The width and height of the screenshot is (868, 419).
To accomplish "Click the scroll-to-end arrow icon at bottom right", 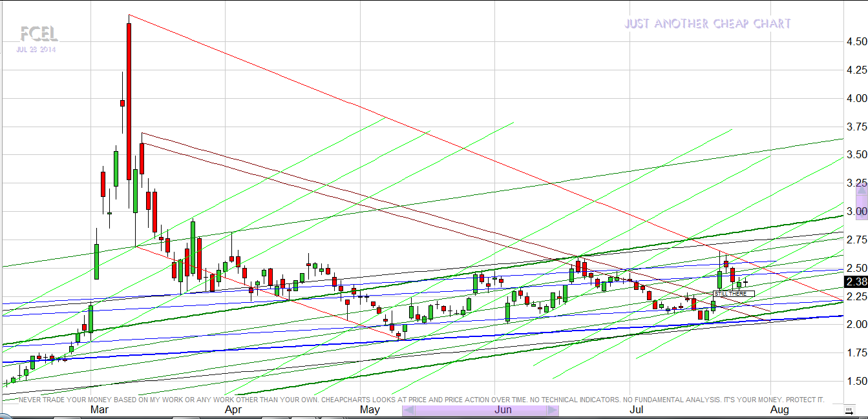I will click(849, 411).
